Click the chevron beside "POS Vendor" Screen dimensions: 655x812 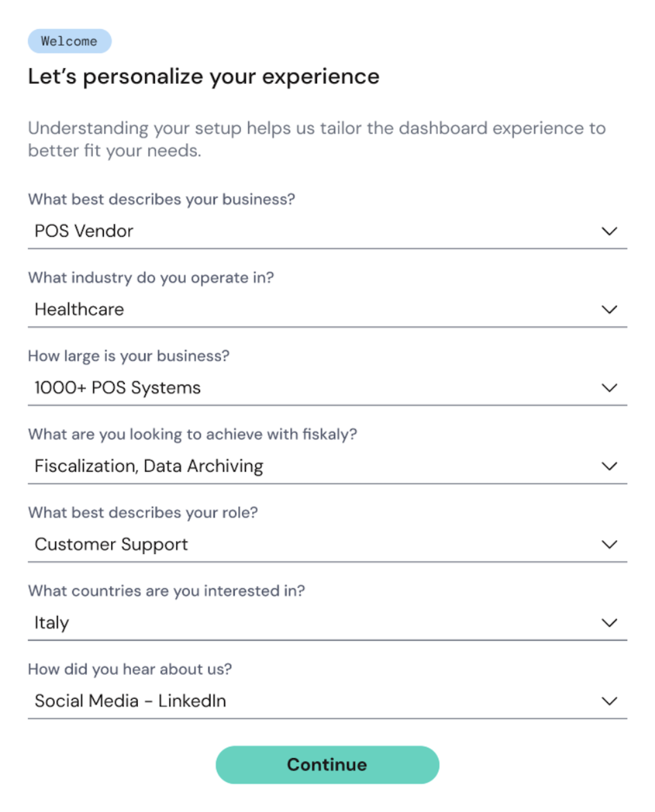pos(609,231)
